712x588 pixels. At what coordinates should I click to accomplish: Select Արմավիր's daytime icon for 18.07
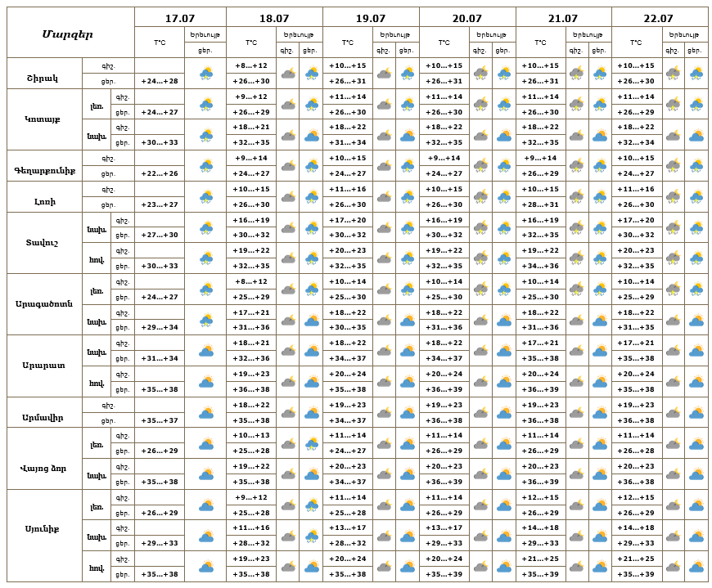[x=312, y=412]
